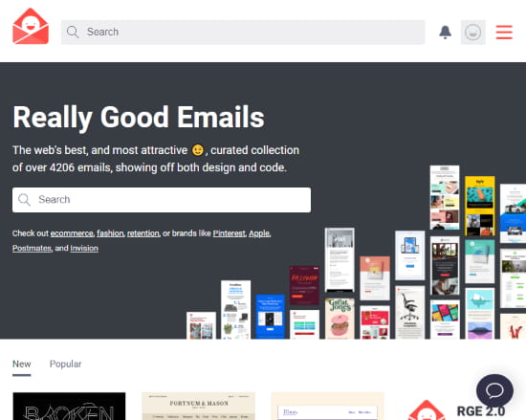Open the user profile avatar
Screen dimensions: 526x420
(x=472, y=33)
